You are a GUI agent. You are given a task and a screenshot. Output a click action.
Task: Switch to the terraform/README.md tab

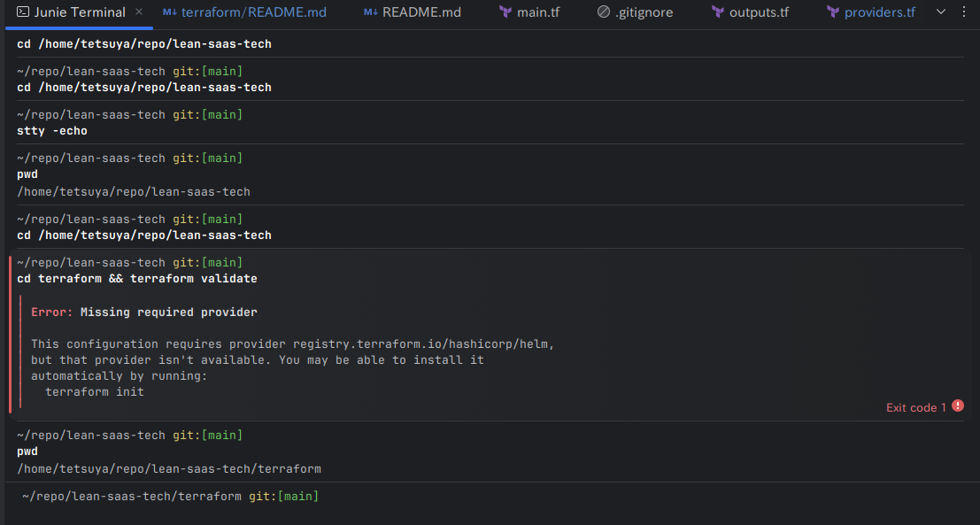[253, 12]
